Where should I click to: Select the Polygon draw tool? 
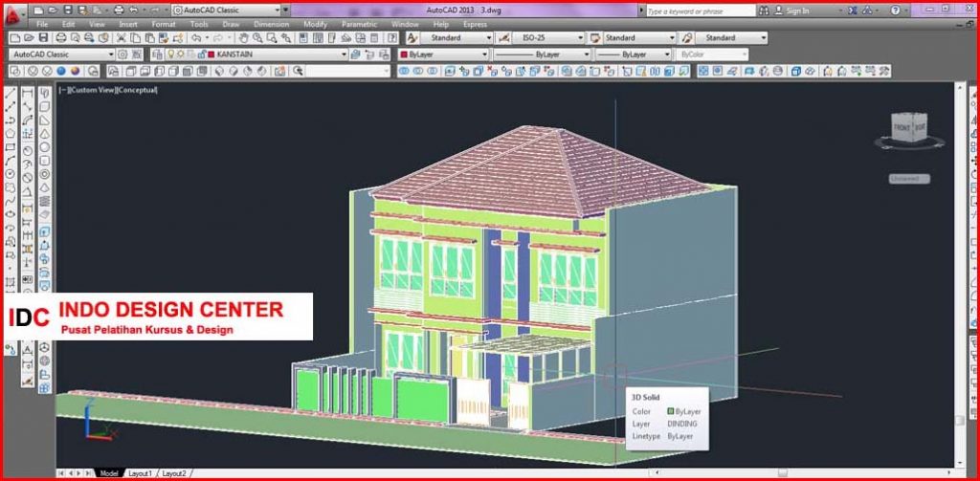click(x=11, y=133)
